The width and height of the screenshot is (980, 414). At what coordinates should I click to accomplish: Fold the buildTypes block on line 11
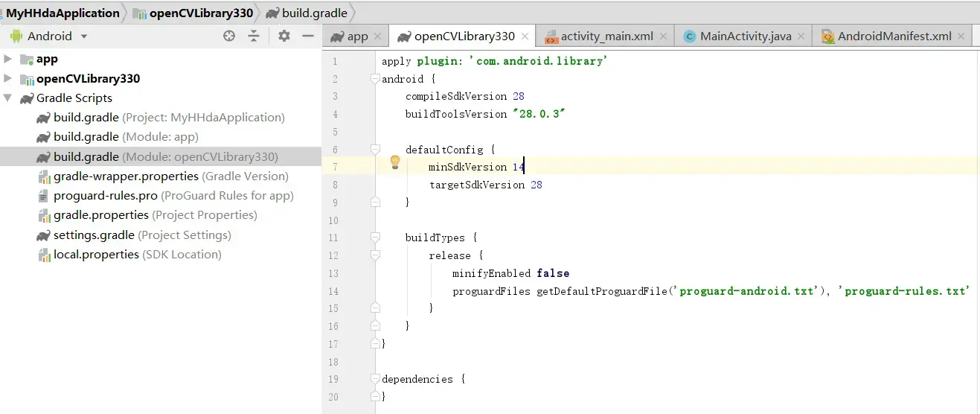tap(375, 238)
